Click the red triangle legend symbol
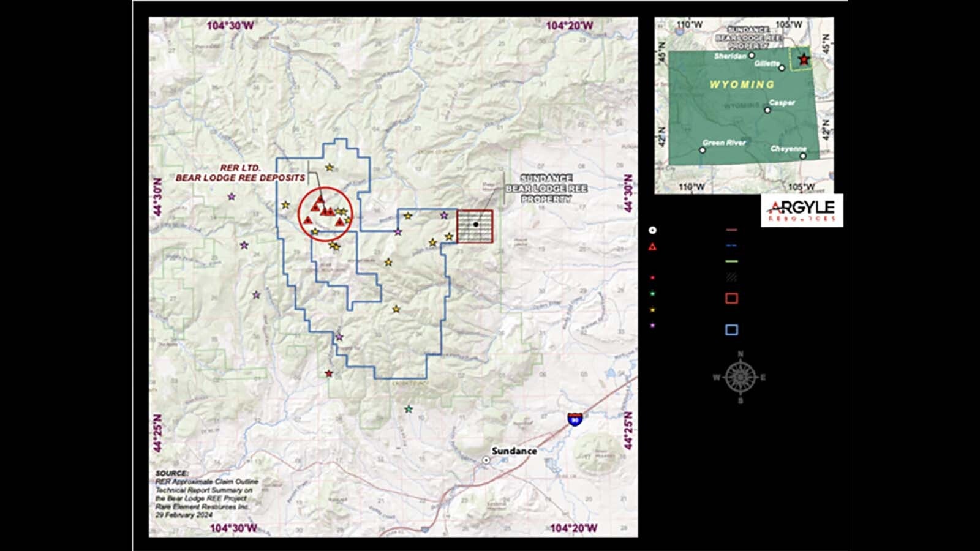The width and height of the screenshot is (980, 551). click(653, 247)
